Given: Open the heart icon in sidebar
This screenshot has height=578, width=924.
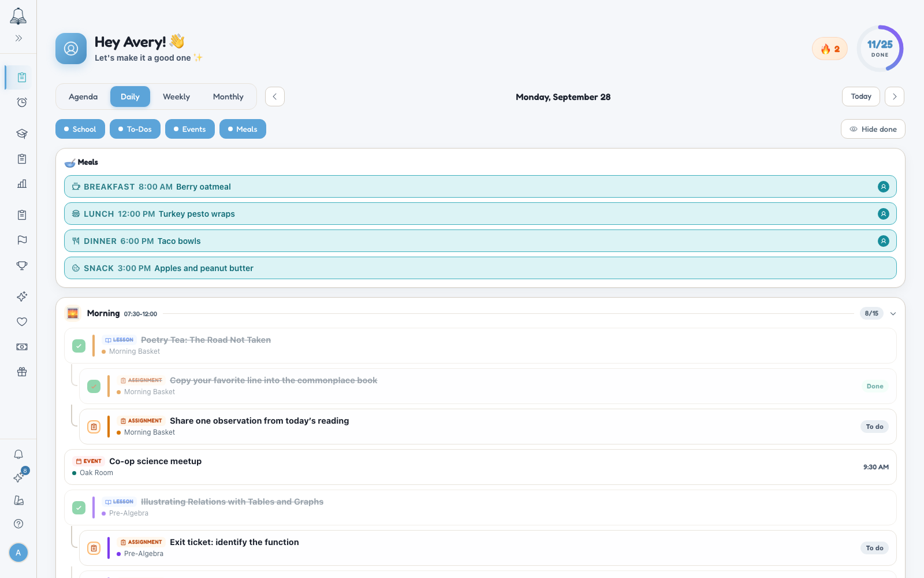Looking at the screenshot, I should click(x=22, y=321).
